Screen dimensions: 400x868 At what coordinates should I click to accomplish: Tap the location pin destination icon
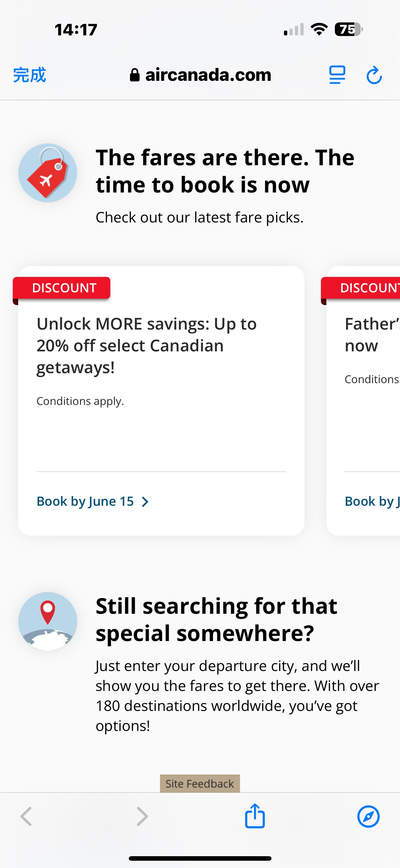(48, 622)
